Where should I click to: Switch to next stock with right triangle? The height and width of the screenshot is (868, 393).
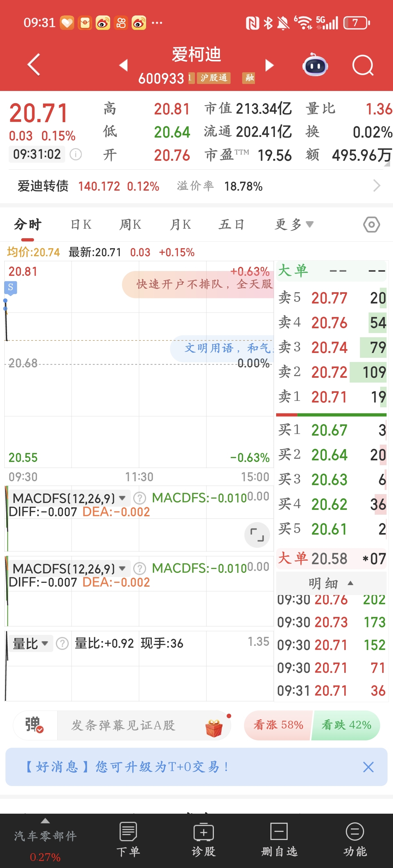[x=269, y=65]
